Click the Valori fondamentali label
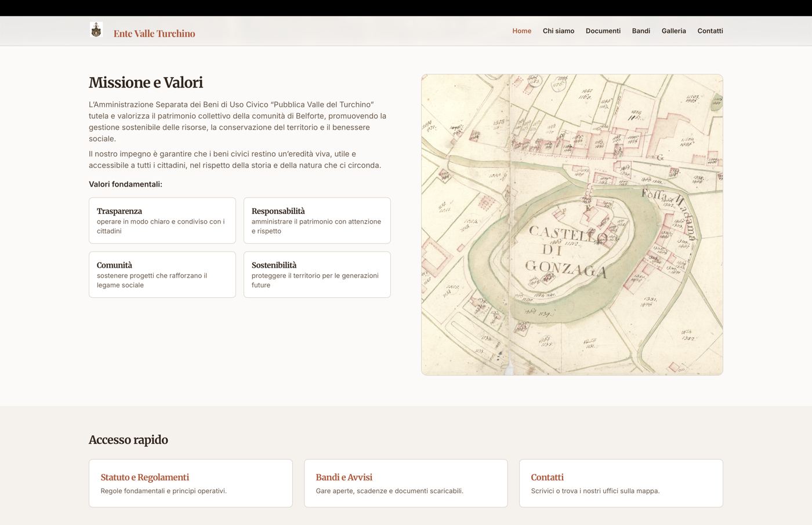The width and height of the screenshot is (812, 525). point(125,184)
